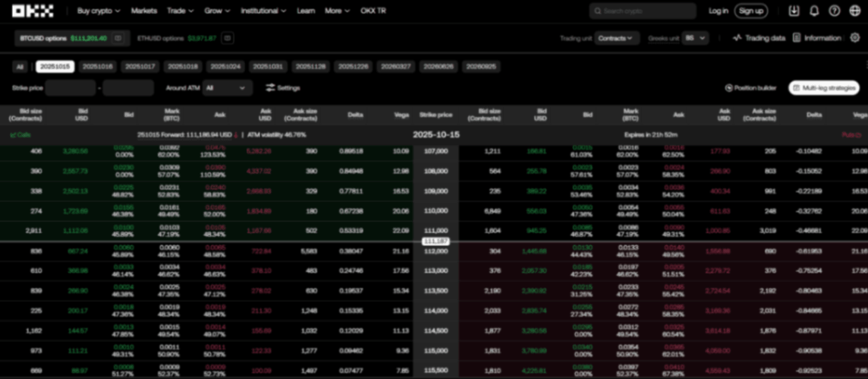Screen dimensions: 868x379
Task: Open the Settings filter with sliders icon
Action: (283, 88)
